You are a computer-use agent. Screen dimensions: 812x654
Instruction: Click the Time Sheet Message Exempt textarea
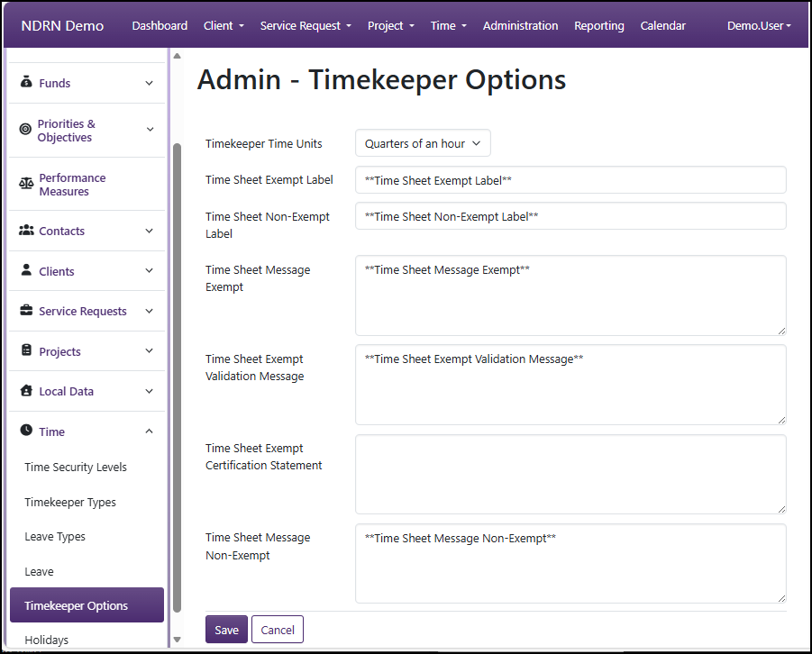pyautogui.click(x=570, y=295)
